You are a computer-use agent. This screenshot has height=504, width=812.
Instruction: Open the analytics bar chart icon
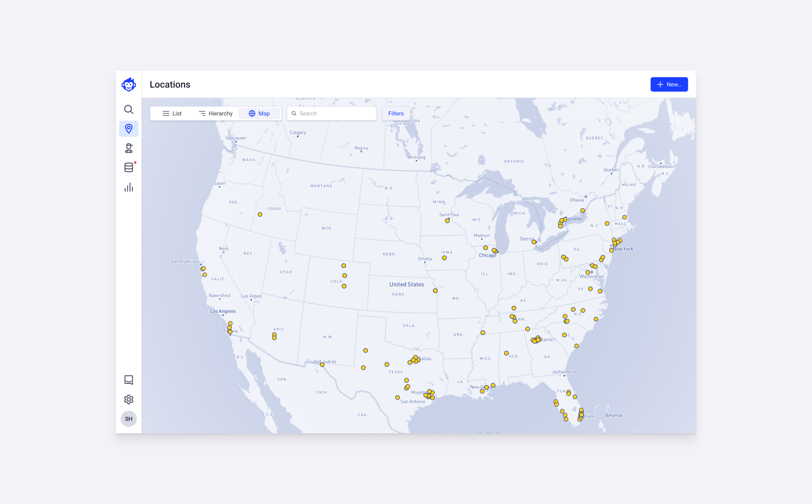tap(129, 187)
